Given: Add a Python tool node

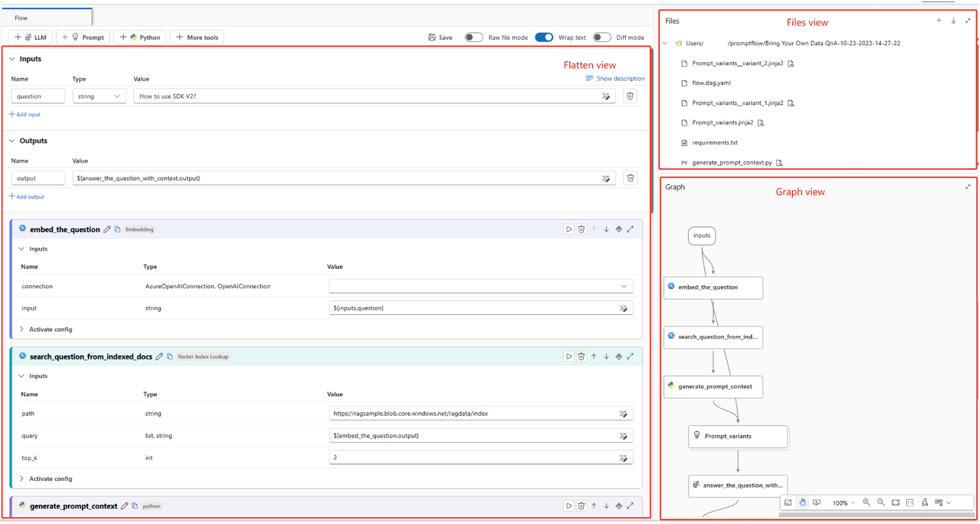Looking at the screenshot, I should tap(140, 37).
